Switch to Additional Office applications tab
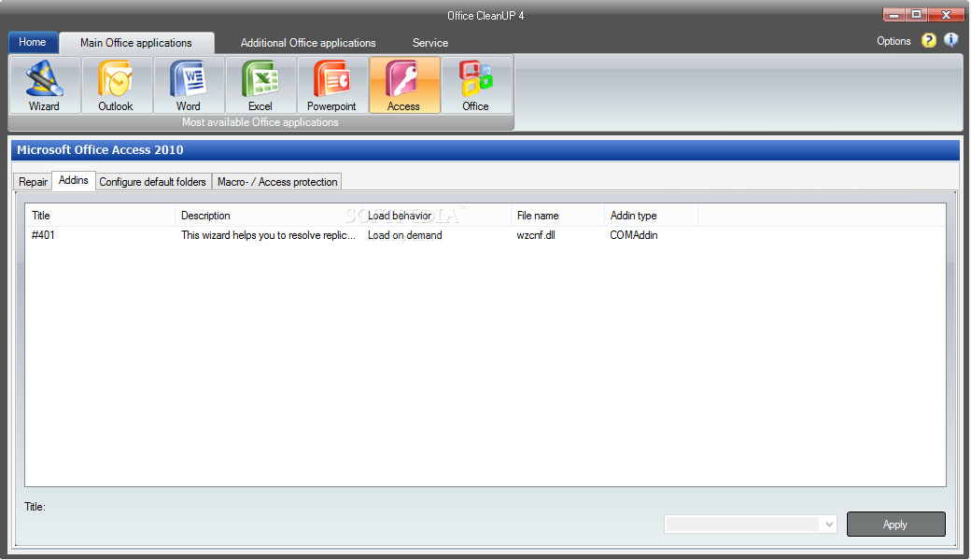The image size is (971, 560). pyautogui.click(x=308, y=43)
